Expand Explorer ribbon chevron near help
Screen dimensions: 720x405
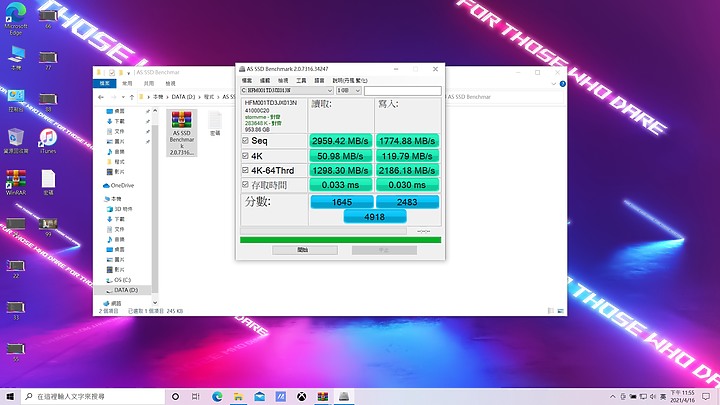click(x=553, y=84)
